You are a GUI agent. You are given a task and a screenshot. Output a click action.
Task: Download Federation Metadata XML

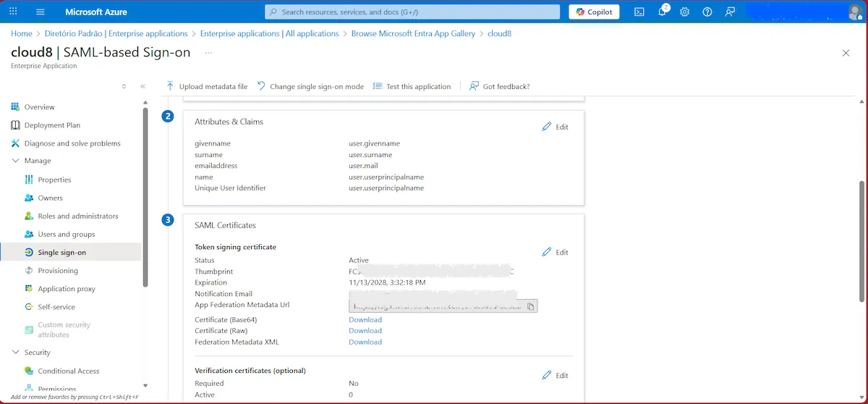365,342
